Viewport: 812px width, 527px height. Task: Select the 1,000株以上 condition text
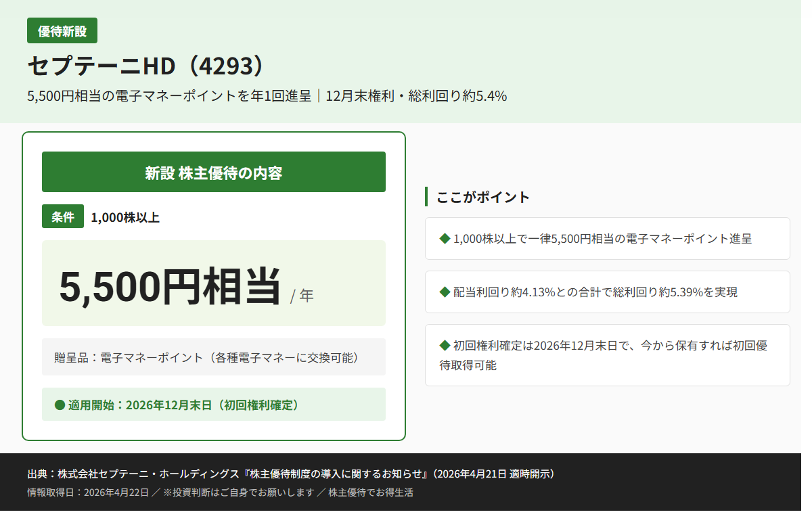point(125,217)
